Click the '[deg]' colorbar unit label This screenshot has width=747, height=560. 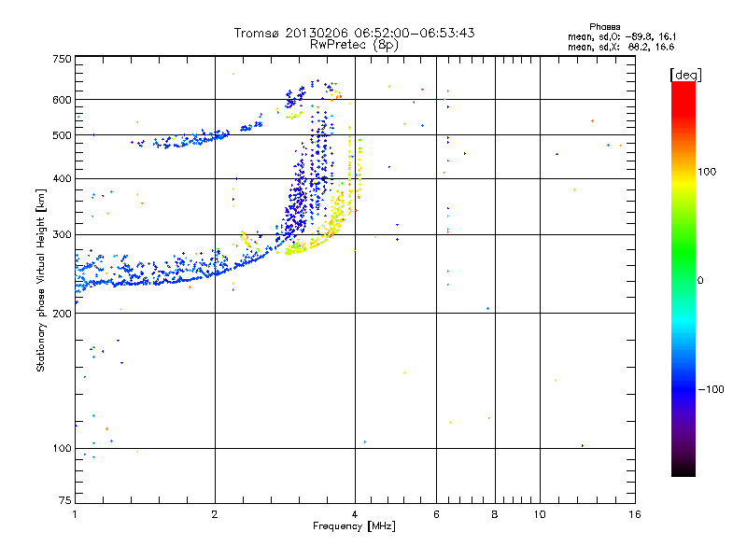[x=685, y=75]
